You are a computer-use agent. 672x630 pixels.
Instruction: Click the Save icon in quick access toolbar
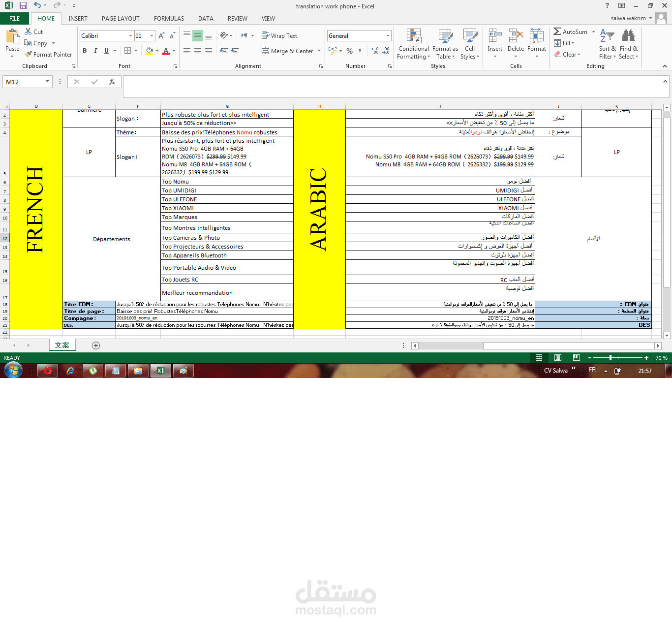click(x=23, y=5)
